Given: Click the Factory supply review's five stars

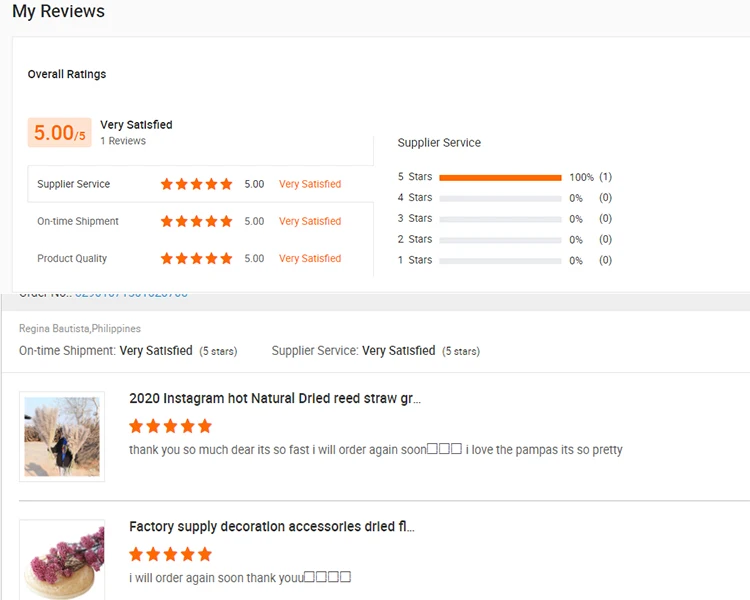Looking at the screenshot, I should [170, 554].
